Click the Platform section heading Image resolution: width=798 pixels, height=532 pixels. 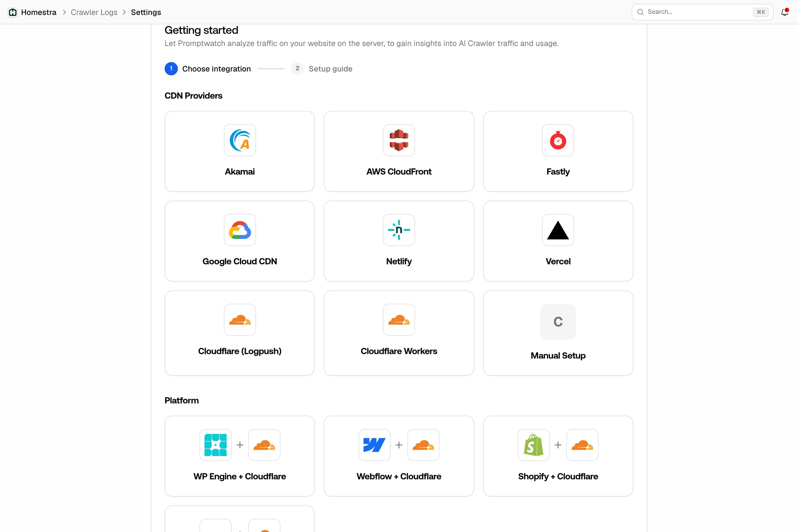tap(181, 400)
